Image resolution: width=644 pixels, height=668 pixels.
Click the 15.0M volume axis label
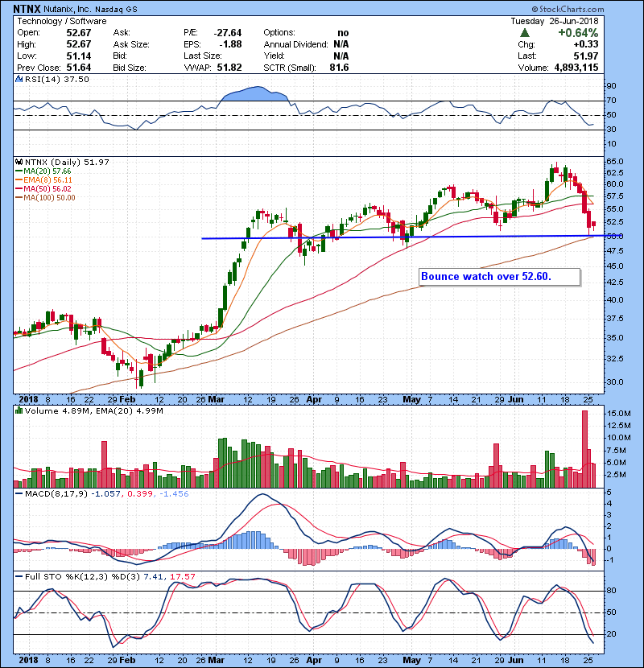point(619,414)
